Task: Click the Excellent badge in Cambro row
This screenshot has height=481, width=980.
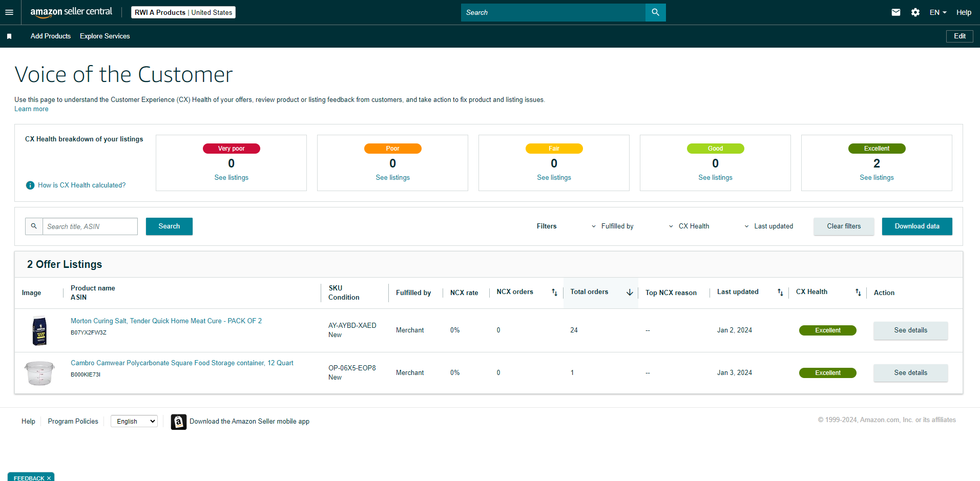Action: coord(828,373)
